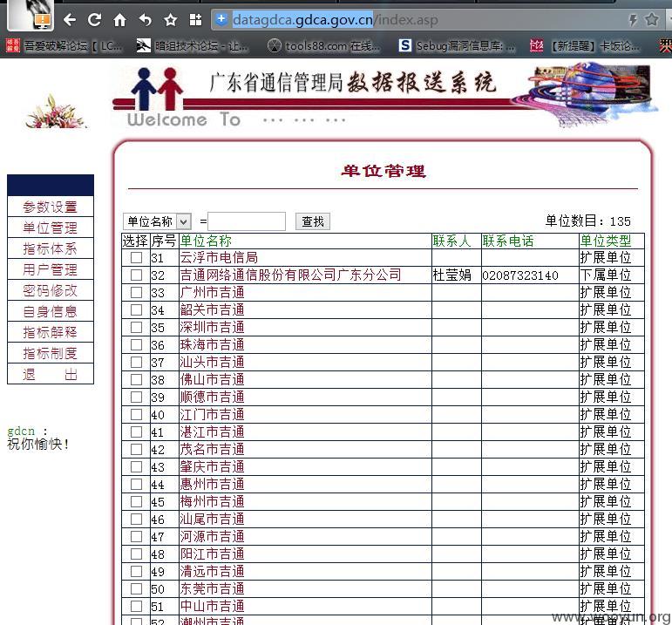
Task: Click the browser back arrow
Action: pos(70,20)
